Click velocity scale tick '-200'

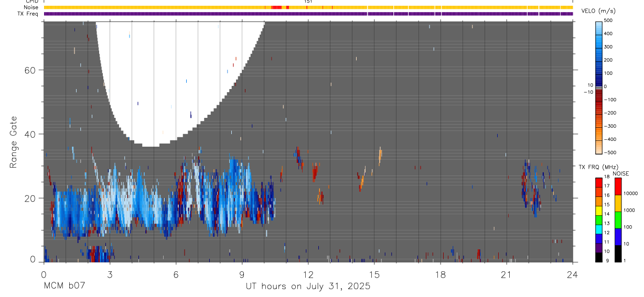pyautogui.click(x=610, y=113)
